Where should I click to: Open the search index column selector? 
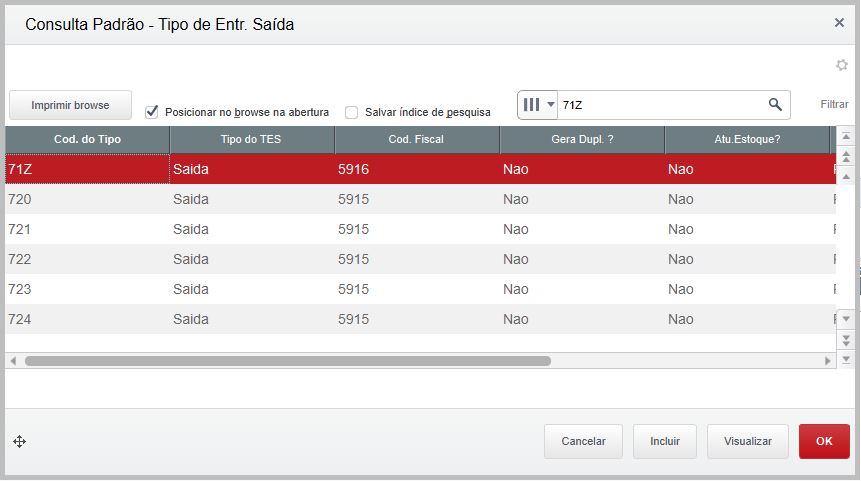click(x=538, y=104)
